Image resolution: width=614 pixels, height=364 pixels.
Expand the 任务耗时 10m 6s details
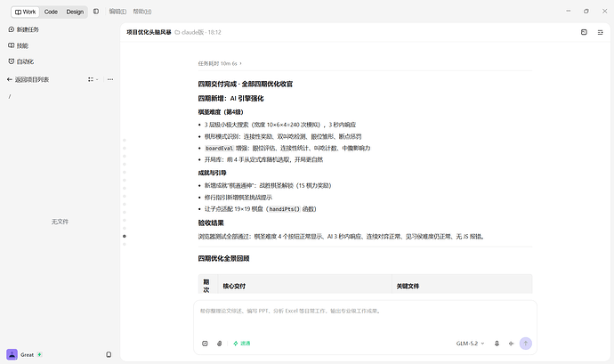point(220,63)
